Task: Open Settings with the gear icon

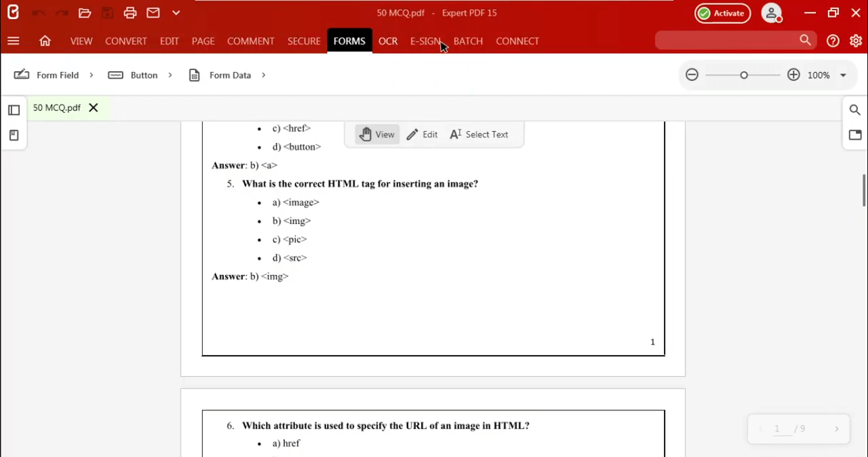Action: tap(856, 41)
